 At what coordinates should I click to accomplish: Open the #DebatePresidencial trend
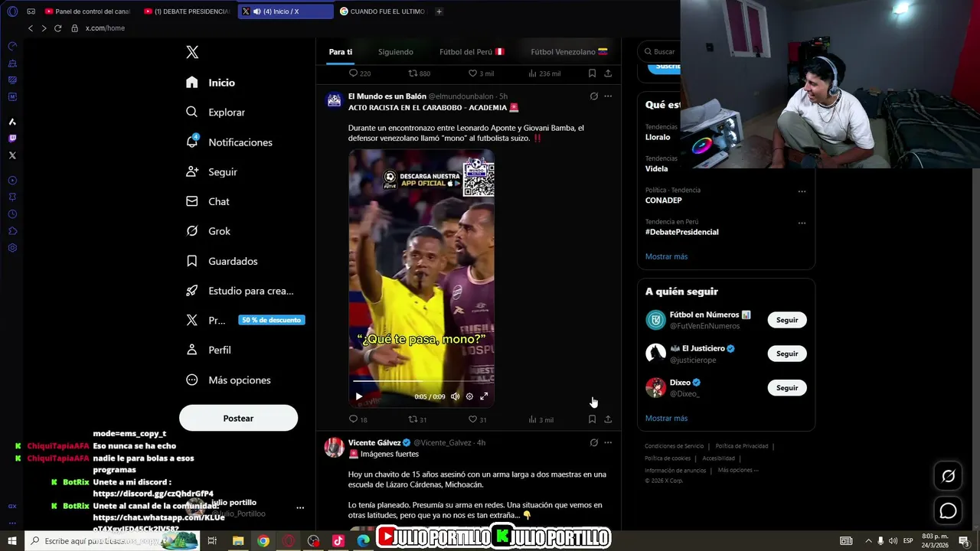[x=682, y=232]
